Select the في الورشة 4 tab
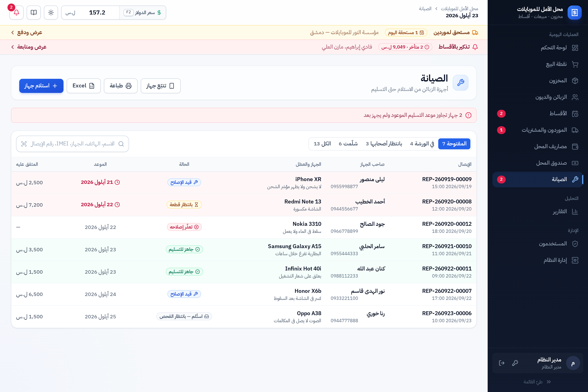This screenshot has height=392, width=588. [422, 144]
